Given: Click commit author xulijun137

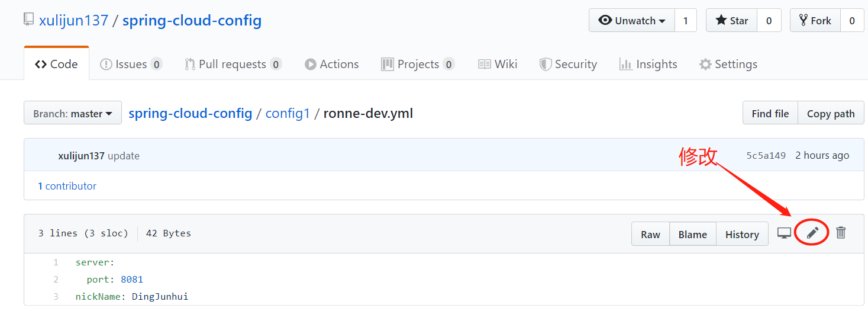Looking at the screenshot, I should (82, 156).
